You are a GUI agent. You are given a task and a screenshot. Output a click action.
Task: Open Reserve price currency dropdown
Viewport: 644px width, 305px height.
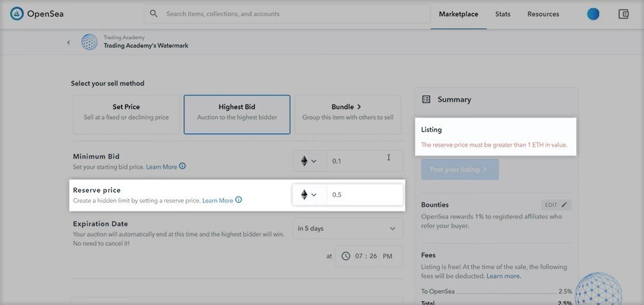pos(309,195)
